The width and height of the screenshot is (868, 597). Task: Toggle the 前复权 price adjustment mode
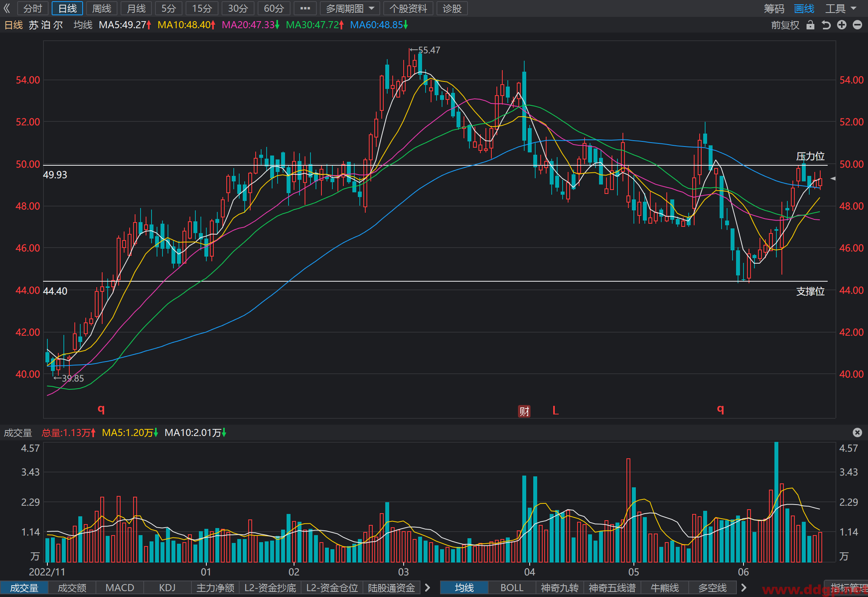point(785,25)
